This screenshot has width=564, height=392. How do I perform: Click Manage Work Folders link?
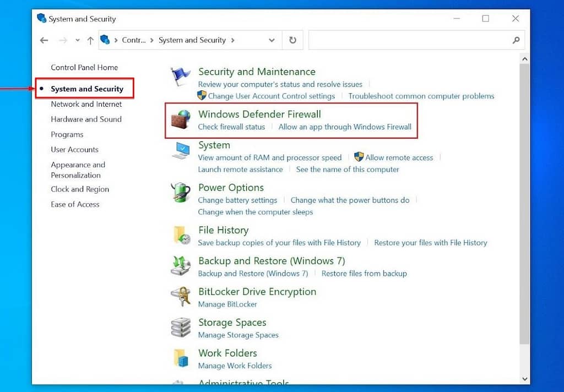235,366
